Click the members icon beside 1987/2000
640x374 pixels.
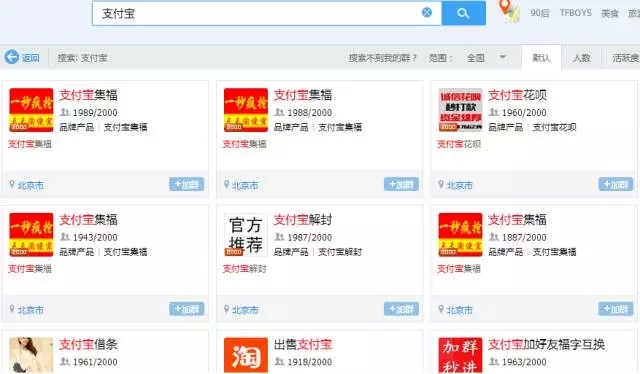pyautogui.click(x=279, y=236)
